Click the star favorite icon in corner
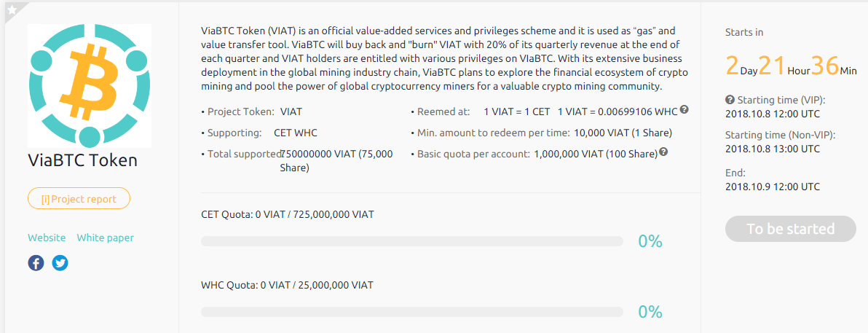 (x=12, y=9)
